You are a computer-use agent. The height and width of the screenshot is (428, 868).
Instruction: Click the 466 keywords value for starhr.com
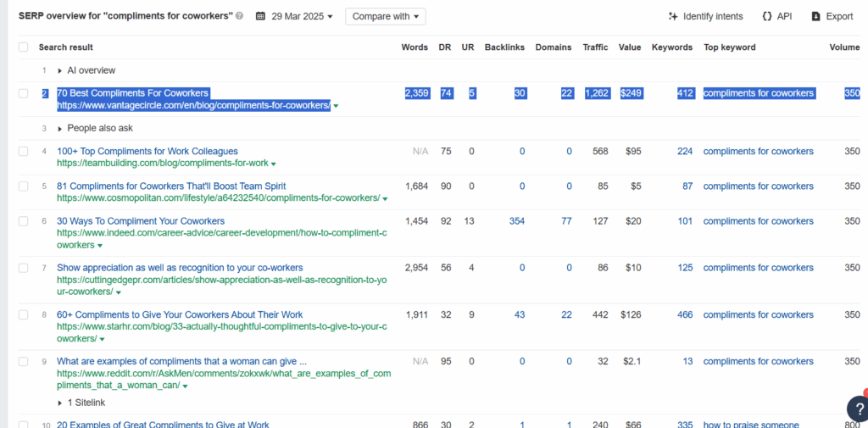point(685,314)
